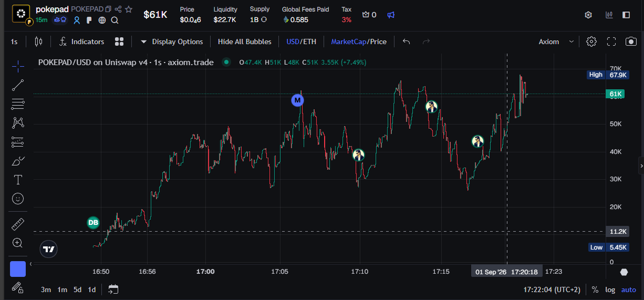Screen dimensions: 644x300
Task: Open the forecasting and measurement tools
Action: point(18,142)
